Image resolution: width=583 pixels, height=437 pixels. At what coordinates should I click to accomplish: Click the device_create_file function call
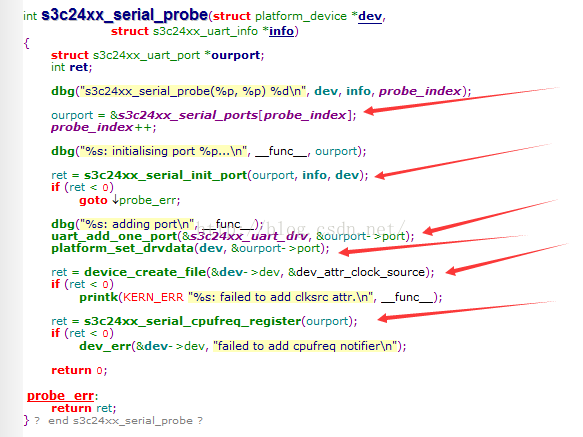(x=145, y=272)
